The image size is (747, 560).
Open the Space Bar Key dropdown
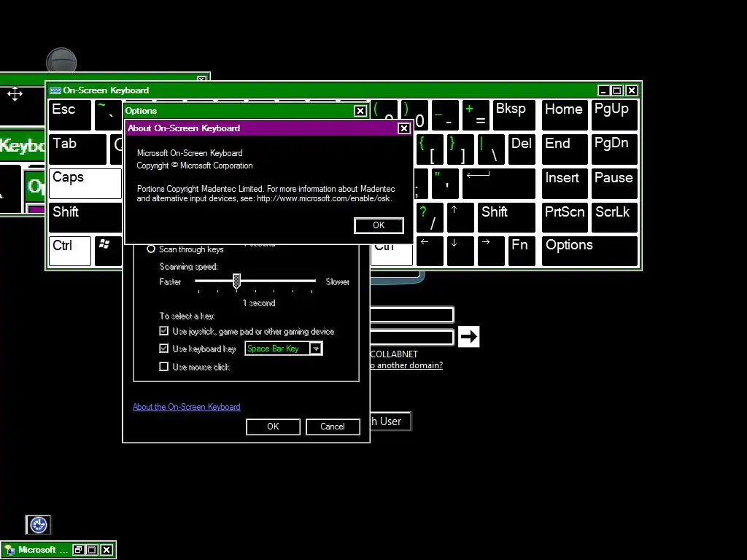click(x=316, y=349)
